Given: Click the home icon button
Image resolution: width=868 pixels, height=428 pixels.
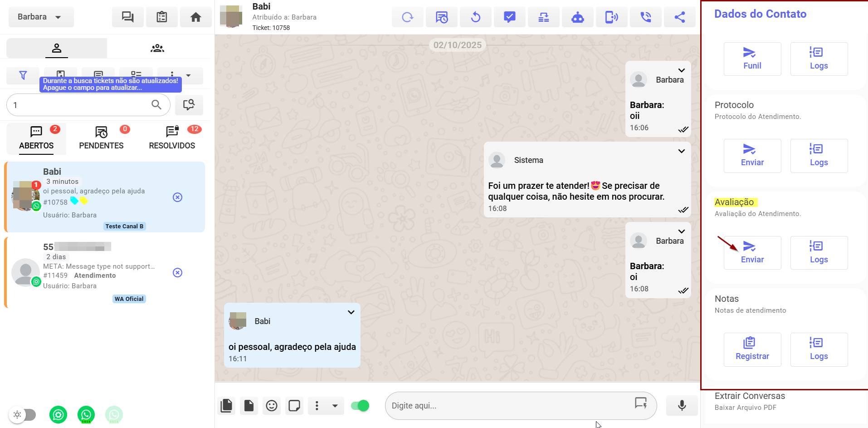Looking at the screenshot, I should [195, 17].
